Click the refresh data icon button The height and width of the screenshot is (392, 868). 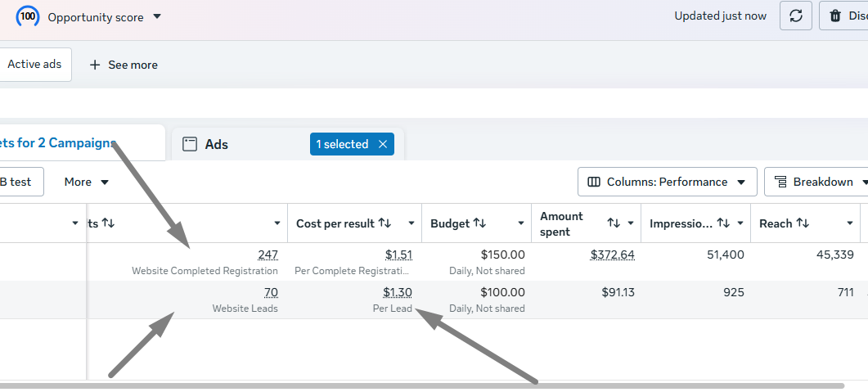pos(795,16)
